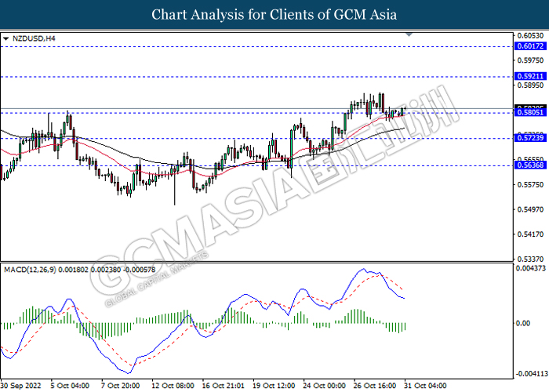
Task: Click the 31 Oct 04:00 time label
Action: [425, 386]
